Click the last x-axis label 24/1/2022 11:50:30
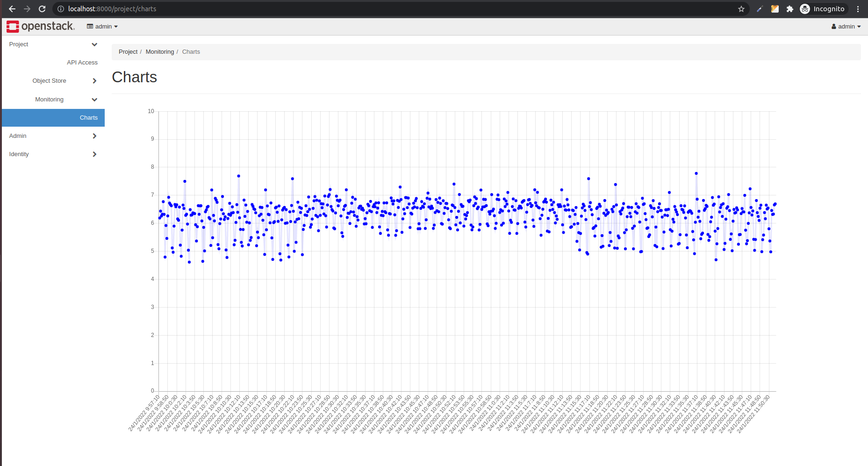 753,414
